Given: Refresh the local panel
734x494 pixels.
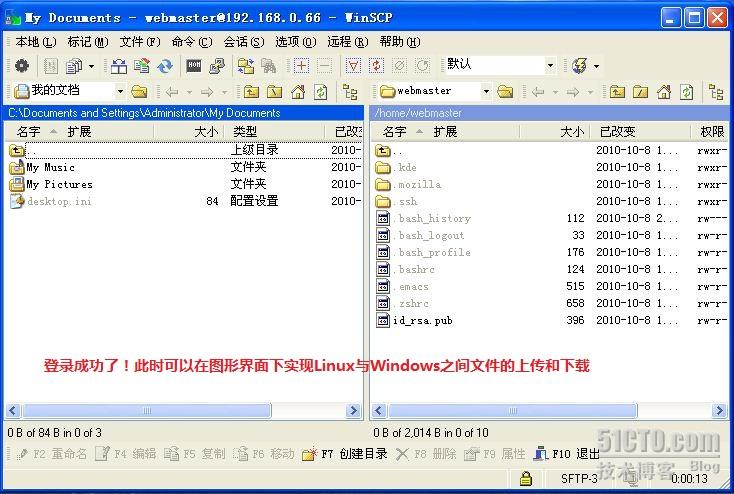Looking at the screenshot, I should tap(321, 92).
